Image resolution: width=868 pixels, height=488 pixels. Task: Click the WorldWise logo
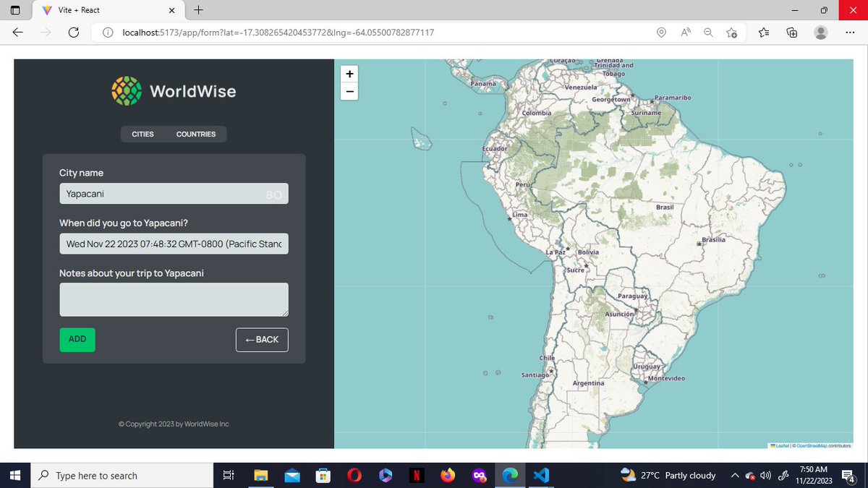[174, 91]
